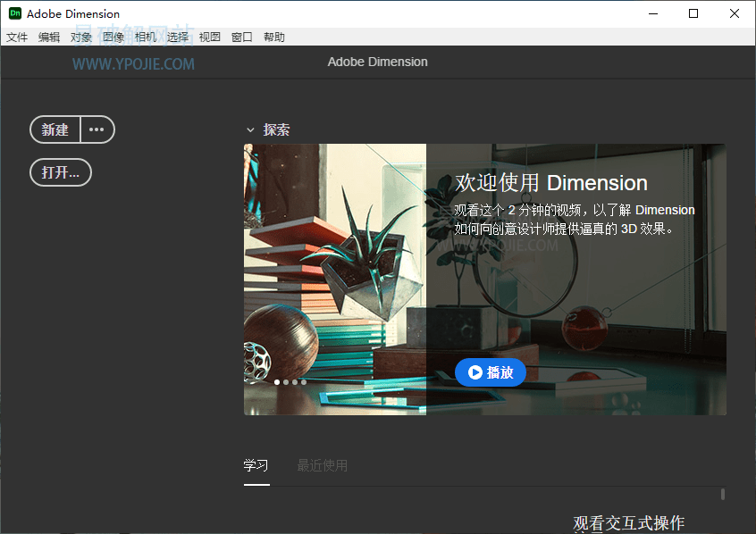Open the more options ellipsis next to 新建

tap(97, 129)
